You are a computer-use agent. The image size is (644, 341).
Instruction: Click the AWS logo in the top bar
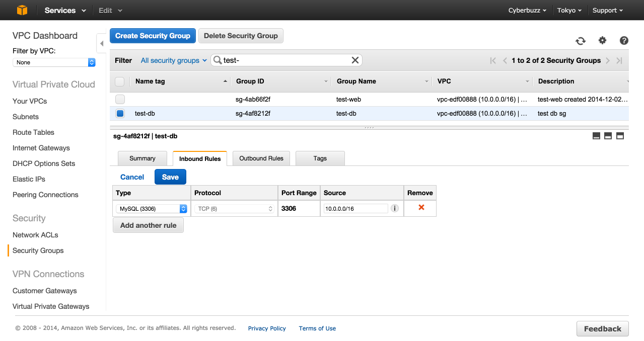click(21, 10)
